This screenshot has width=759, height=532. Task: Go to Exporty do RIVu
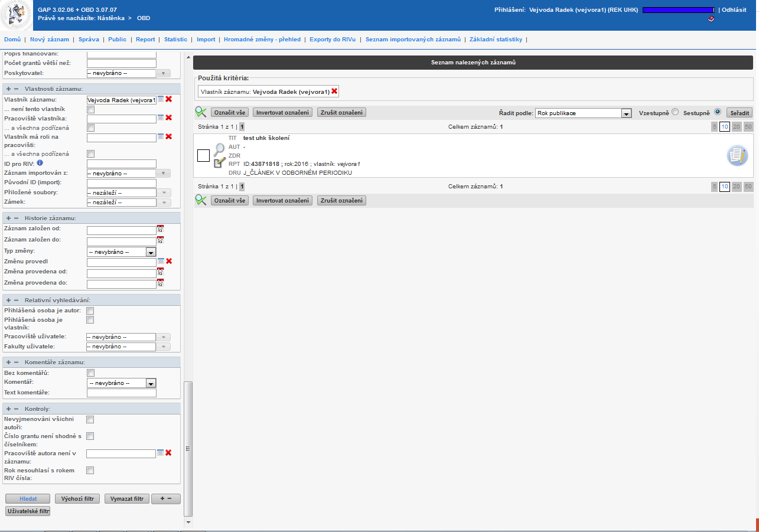(333, 40)
